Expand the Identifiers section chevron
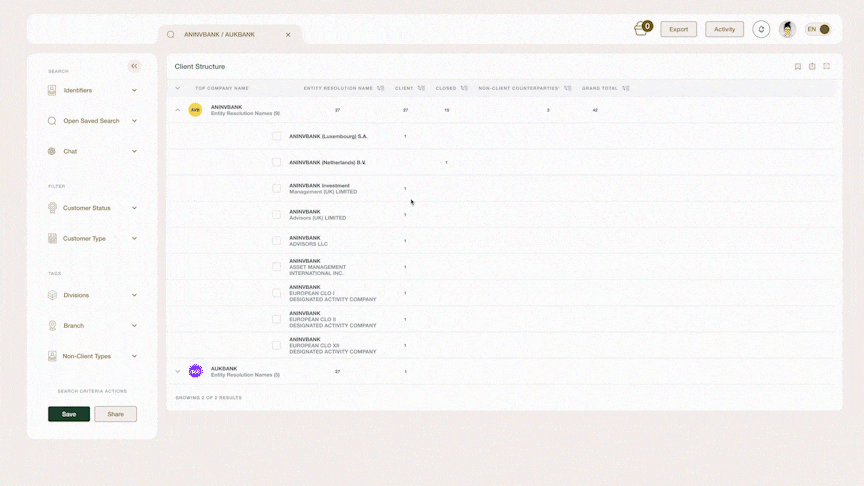 tap(134, 90)
